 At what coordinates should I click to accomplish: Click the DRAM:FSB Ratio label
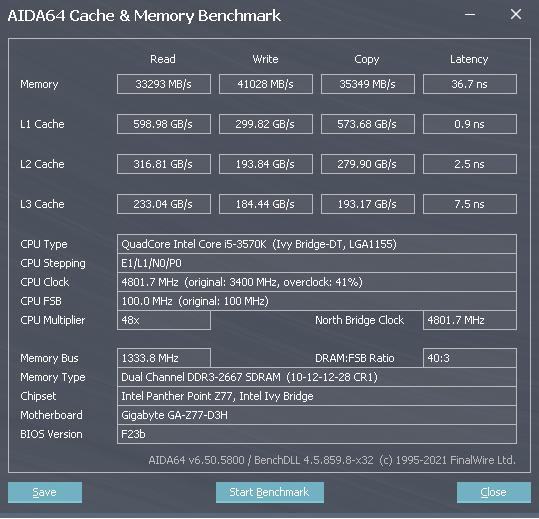point(355,358)
